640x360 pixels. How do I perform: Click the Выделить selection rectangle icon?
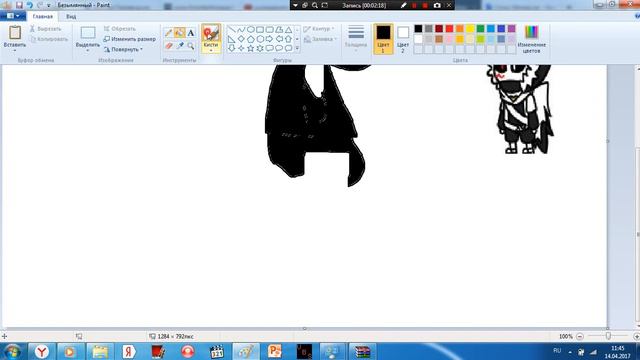(88, 33)
